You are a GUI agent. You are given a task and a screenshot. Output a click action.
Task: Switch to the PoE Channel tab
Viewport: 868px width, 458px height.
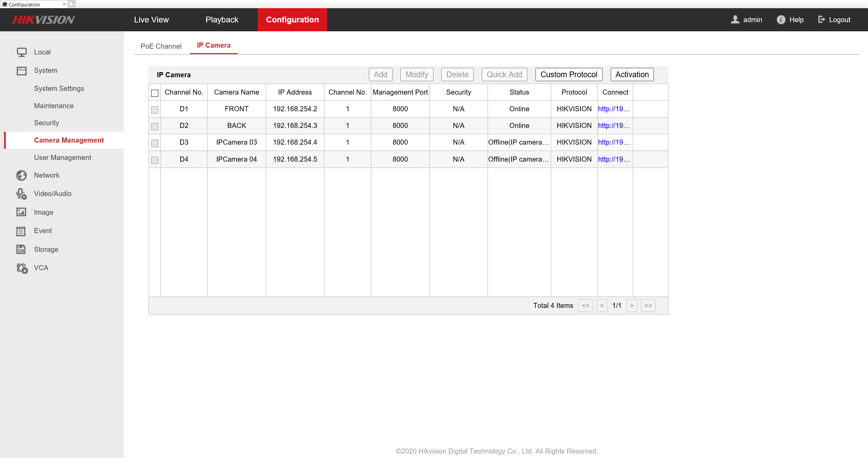(161, 46)
